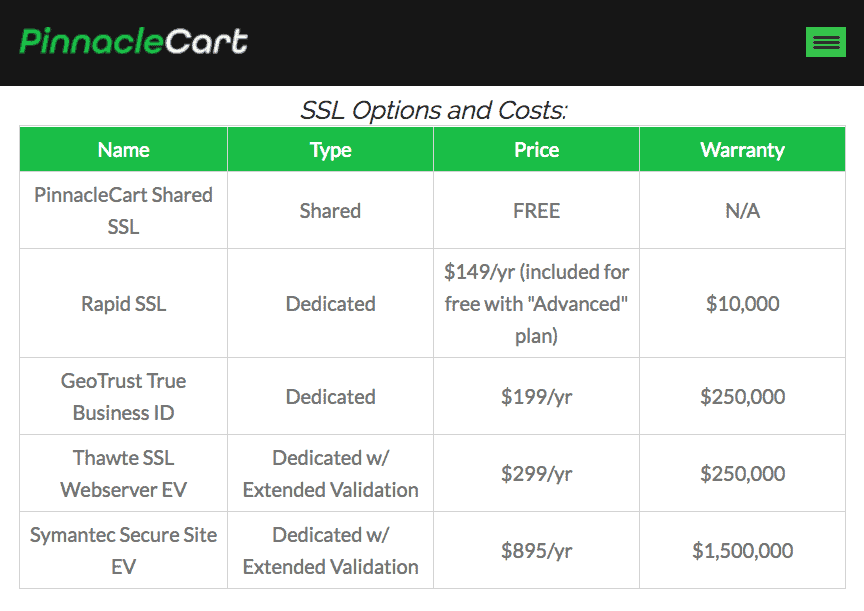
Task: Click the $149/yr Advanced plan price
Action: (x=537, y=304)
